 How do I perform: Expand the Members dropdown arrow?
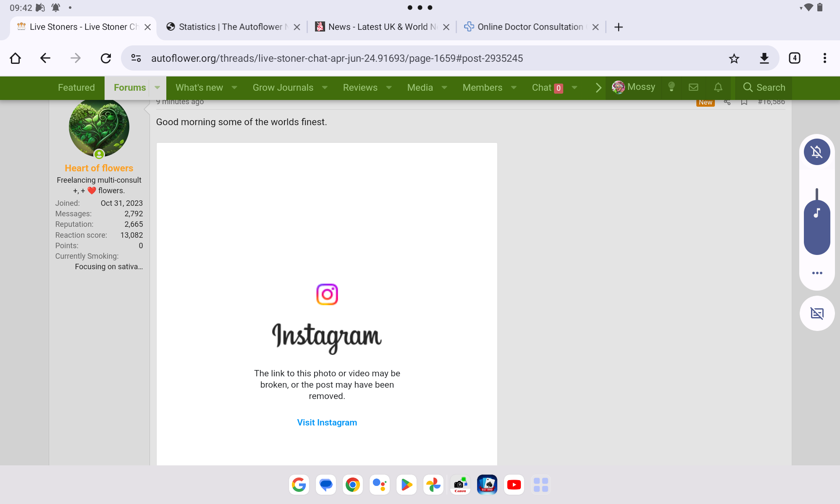514,87
